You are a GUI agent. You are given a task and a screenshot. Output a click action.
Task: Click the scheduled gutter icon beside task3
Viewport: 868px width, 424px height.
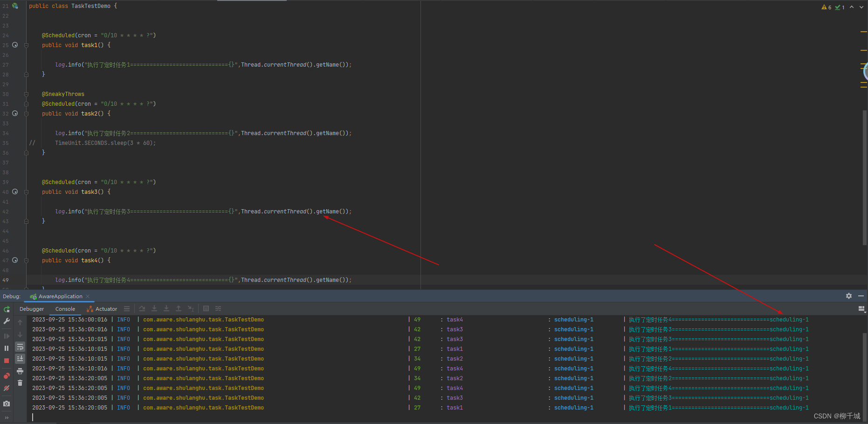coord(15,192)
